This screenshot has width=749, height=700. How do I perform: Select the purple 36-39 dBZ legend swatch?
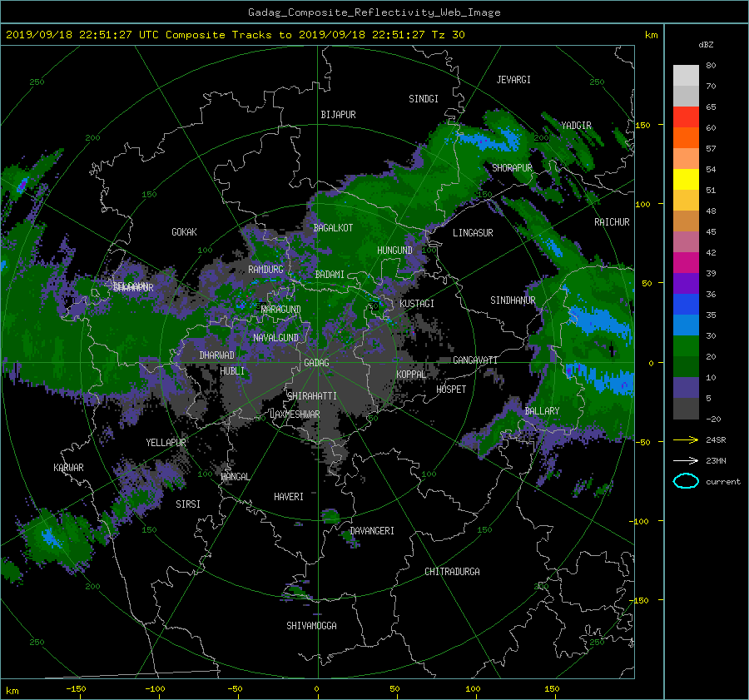point(686,283)
